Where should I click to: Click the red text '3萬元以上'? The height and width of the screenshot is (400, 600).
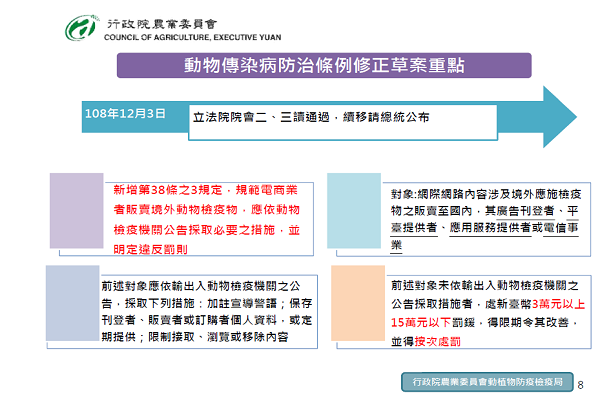click(x=558, y=304)
